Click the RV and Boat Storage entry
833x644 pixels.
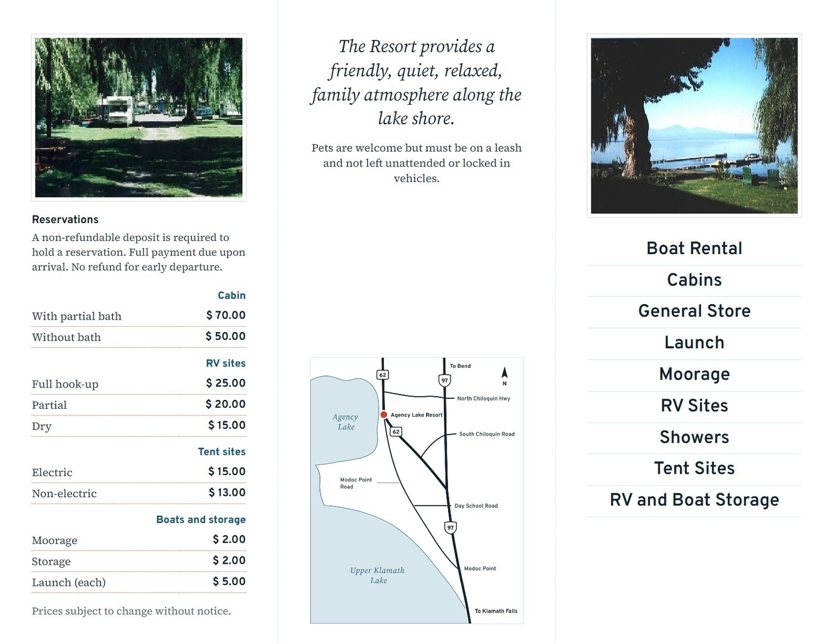(694, 500)
